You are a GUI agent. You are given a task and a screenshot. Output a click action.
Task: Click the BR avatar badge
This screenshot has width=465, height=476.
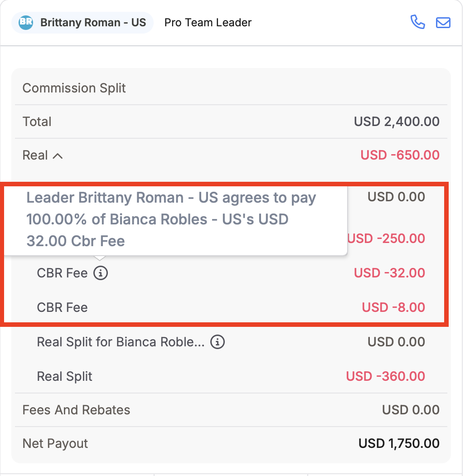pos(26,22)
